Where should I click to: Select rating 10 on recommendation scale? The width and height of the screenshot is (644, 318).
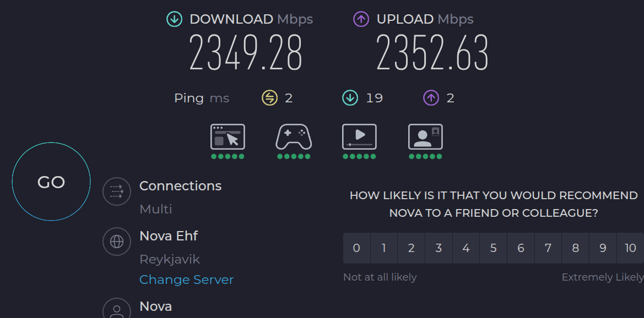click(x=630, y=248)
